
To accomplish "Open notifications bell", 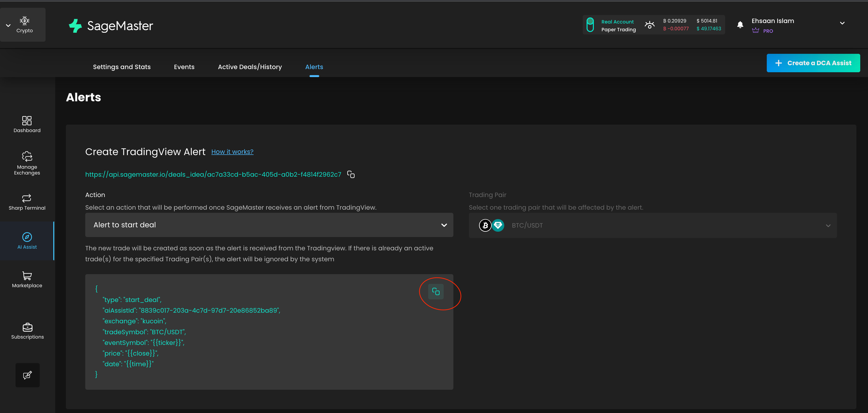I will (x=740, y=25).
